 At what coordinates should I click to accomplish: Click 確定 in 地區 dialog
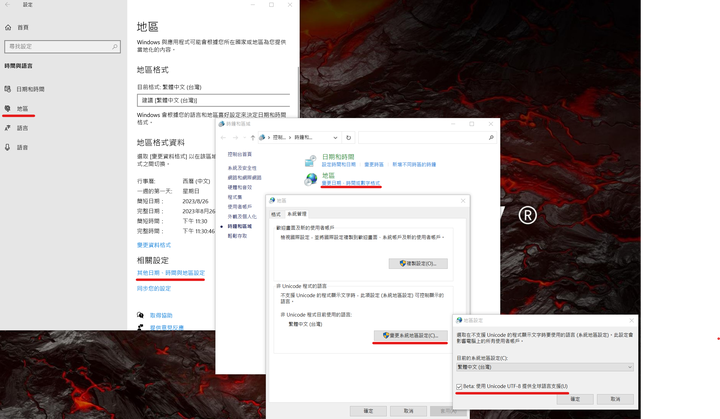click(x=368, y=411)
